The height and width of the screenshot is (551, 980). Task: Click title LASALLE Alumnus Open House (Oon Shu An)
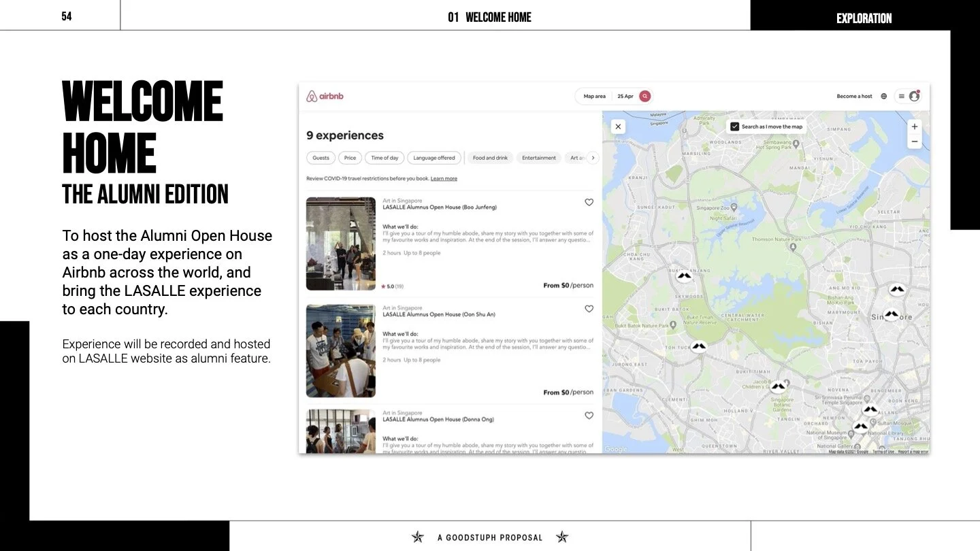click(x=439, y=315)
